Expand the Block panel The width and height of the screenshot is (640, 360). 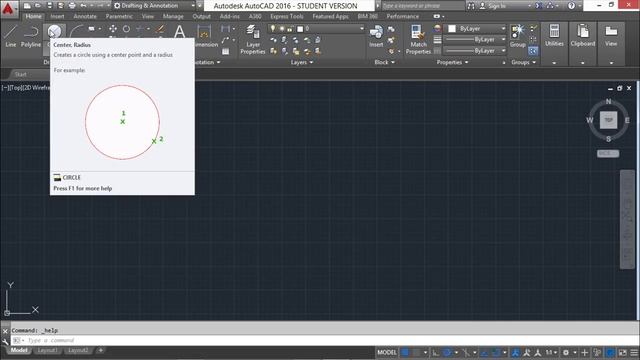384,62
